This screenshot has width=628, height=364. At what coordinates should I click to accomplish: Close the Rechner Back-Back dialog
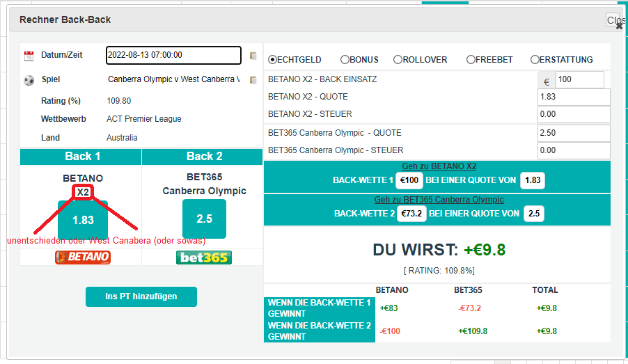616,20
